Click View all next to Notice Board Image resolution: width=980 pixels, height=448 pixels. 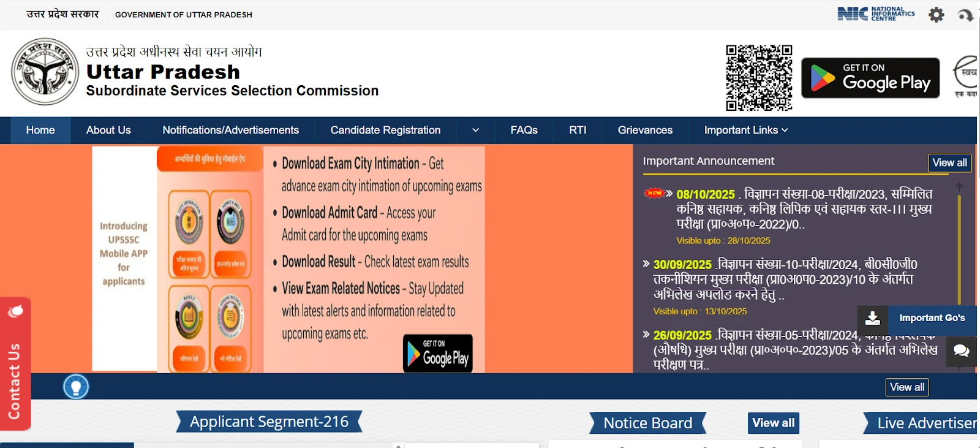click(773, 423)
